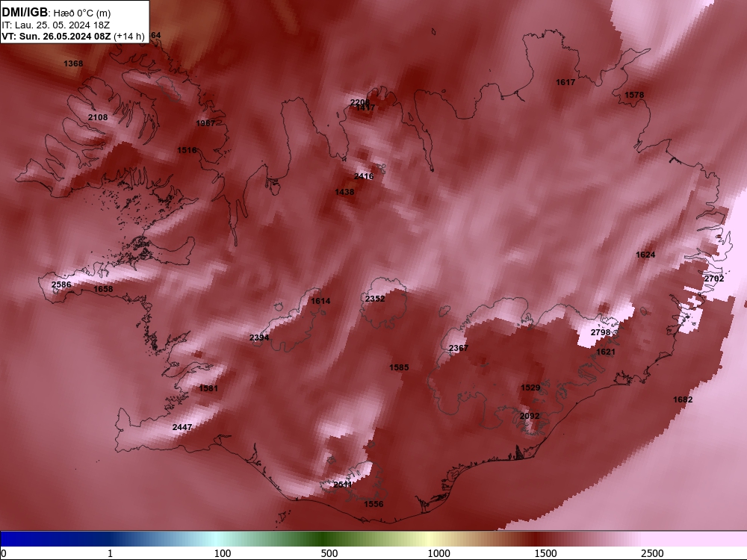
Task: Click the 1516 height label
Action: (187, 150)
